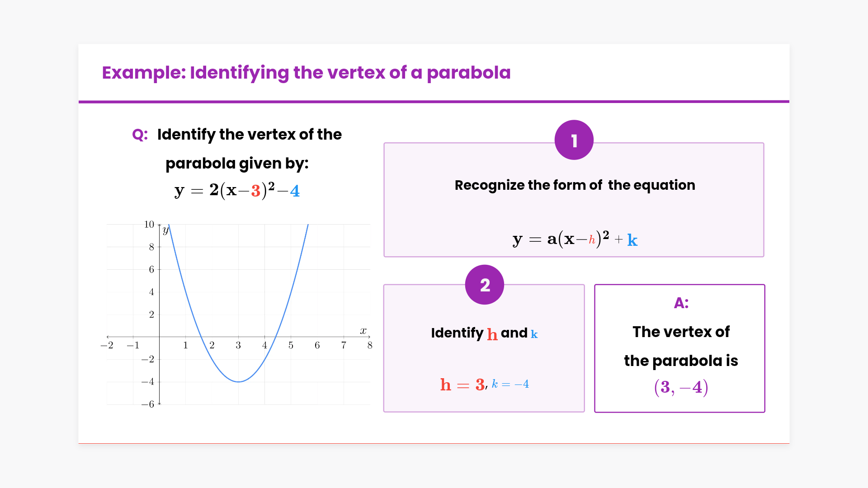
Task: Click the red 3 in the question equation
Action: pos(256,191)
